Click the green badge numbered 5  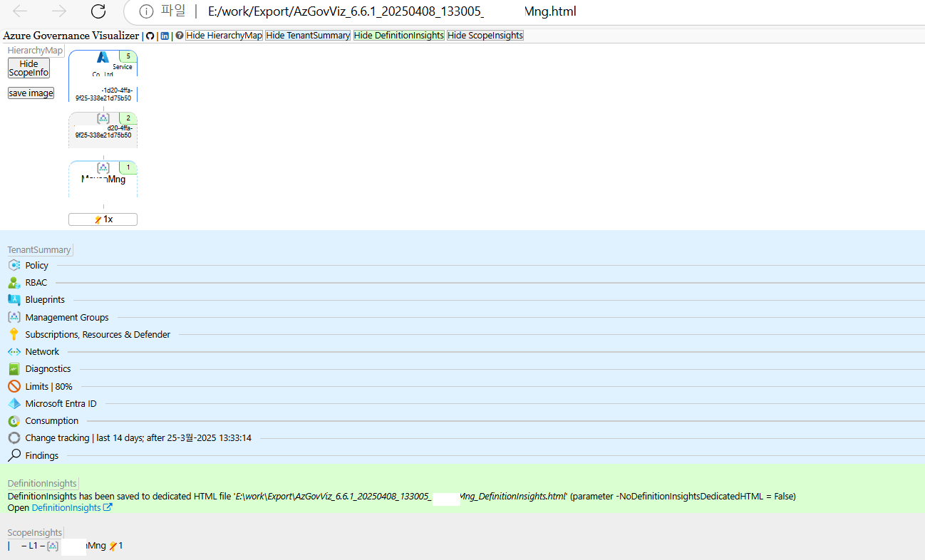click(x=128, y=56)
